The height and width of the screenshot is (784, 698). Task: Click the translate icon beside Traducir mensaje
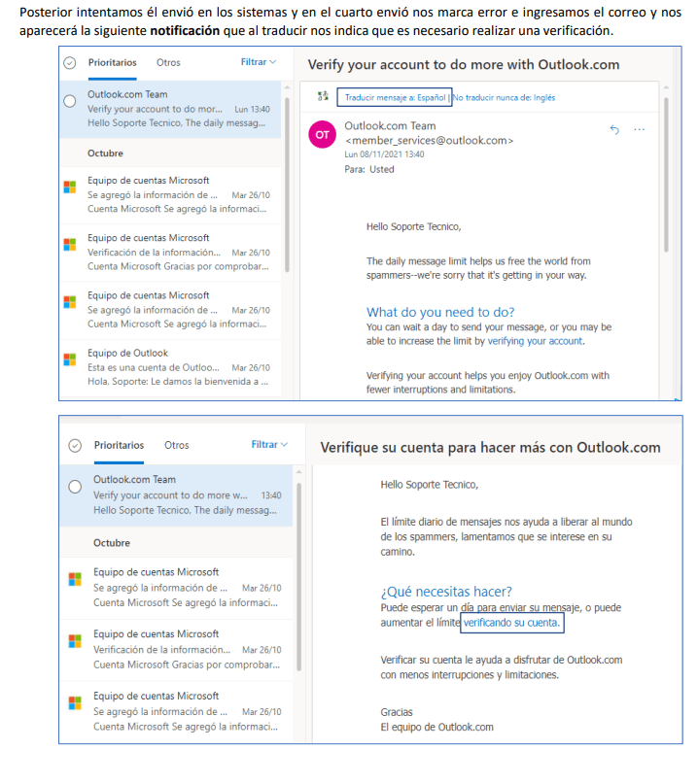tap(323, 98)
